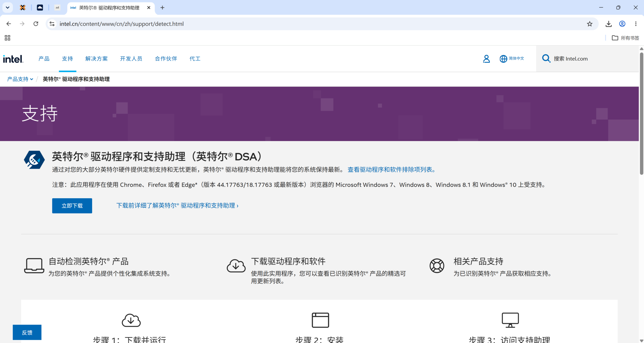Open a new browser tab
Viewport: 644px width, 343px height.
pos(162,8)
